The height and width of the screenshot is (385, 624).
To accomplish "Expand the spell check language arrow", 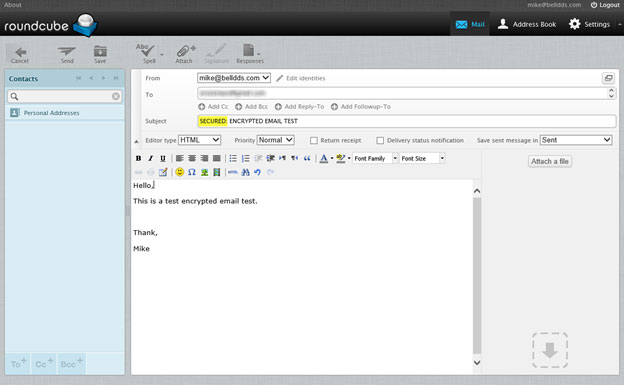I will pos(162,55).
